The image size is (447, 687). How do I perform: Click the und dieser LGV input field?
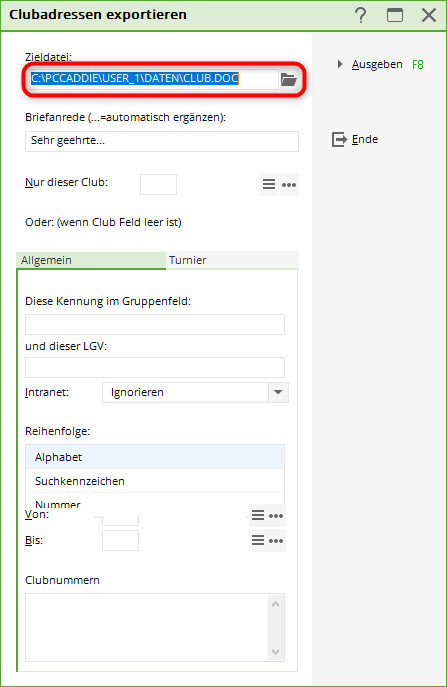pos(155,367)
